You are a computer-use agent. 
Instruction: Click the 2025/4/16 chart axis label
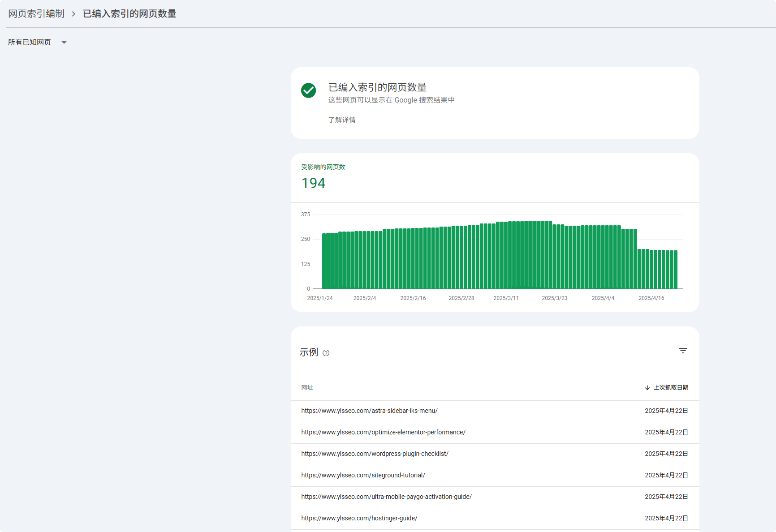point(651,298)
